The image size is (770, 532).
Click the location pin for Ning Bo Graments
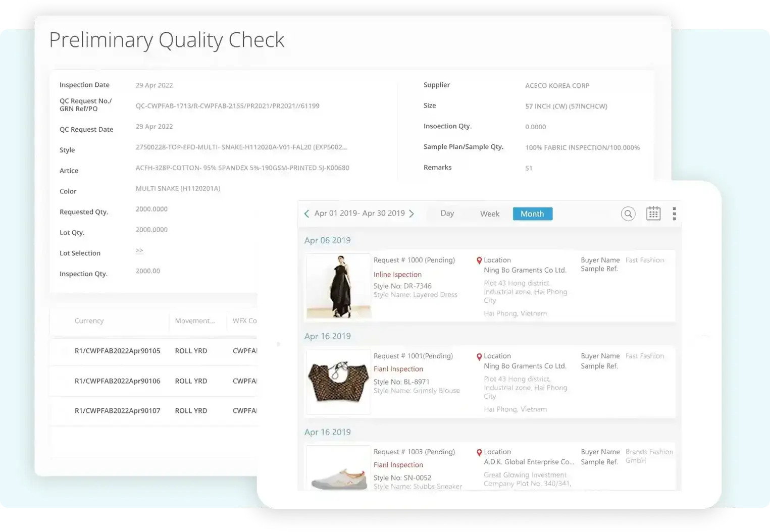coord(479,260)
